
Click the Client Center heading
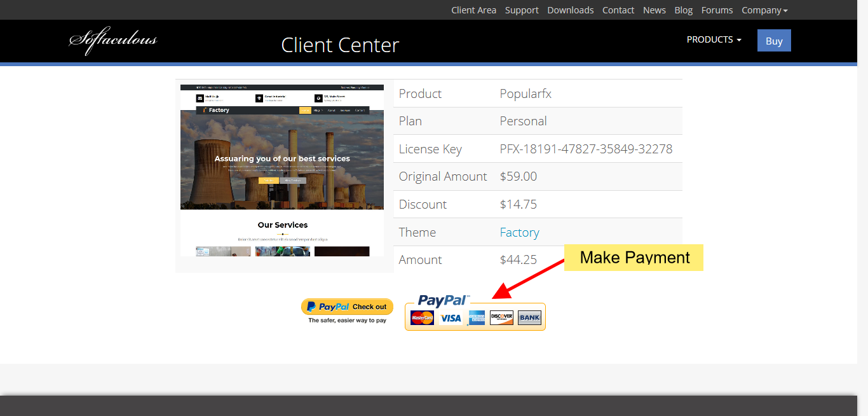point(340,45)
